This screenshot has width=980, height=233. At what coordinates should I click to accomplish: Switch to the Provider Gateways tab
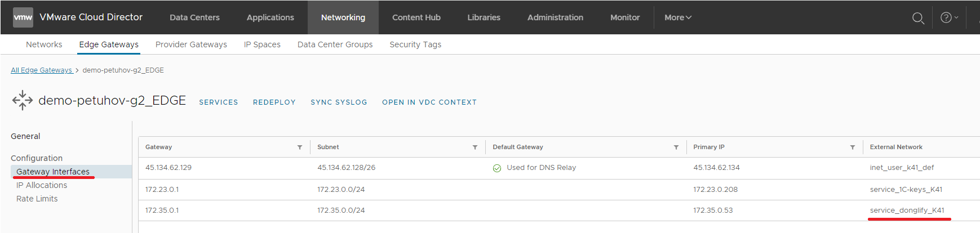pyautogui.click(x=191, y=44)
